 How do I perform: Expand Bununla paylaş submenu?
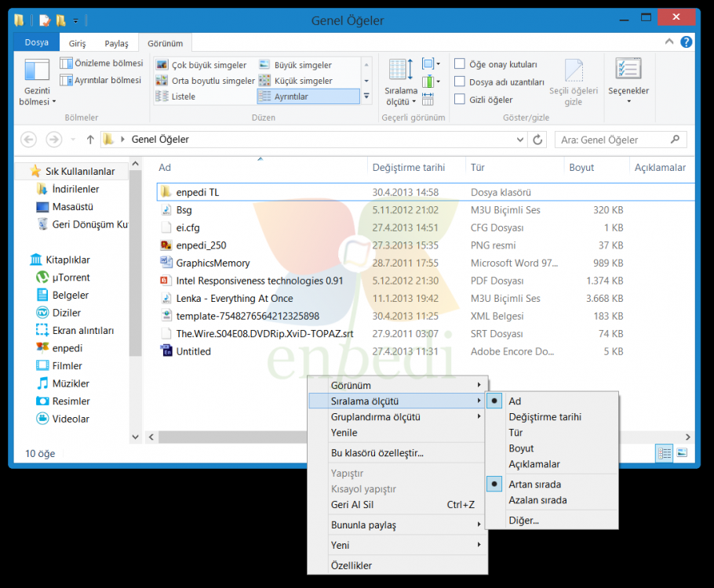pos(398,524)
